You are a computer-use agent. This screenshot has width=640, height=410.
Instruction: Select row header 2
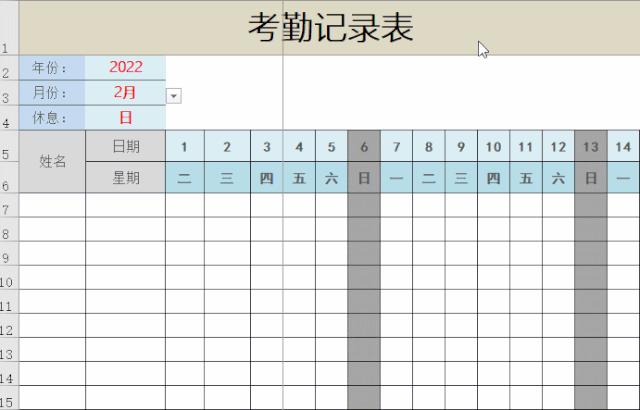pos(9,68)
